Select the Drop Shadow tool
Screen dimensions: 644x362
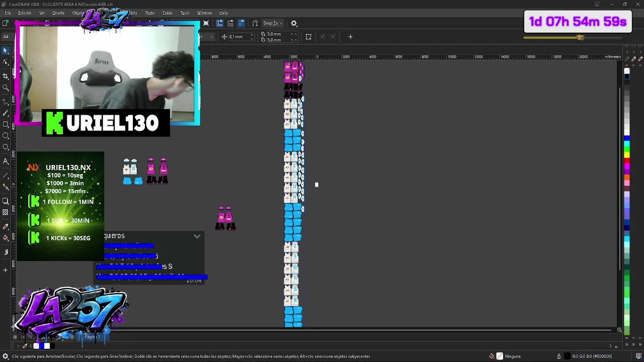6,201
